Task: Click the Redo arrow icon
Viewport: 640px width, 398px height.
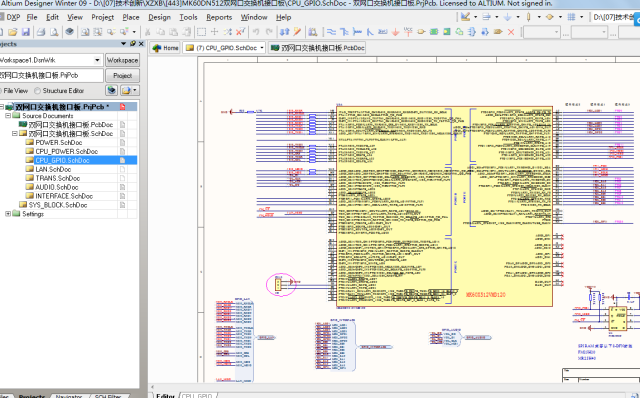Action: (269, 32)
